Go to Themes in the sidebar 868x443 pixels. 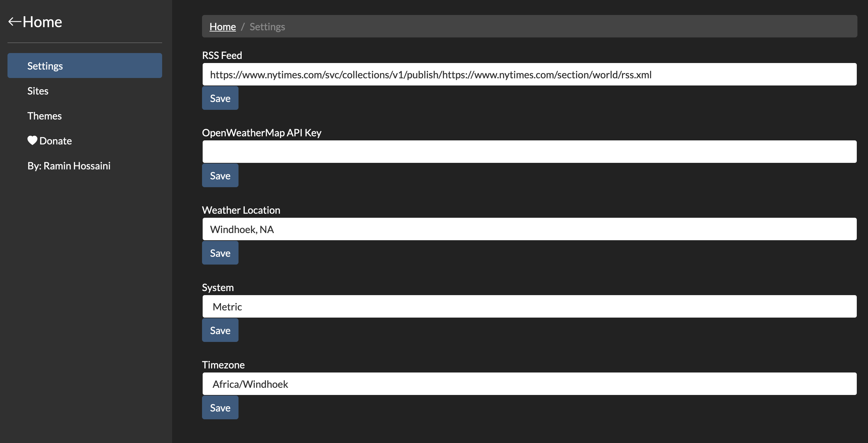pyautogui.click(x=84, y=116)
